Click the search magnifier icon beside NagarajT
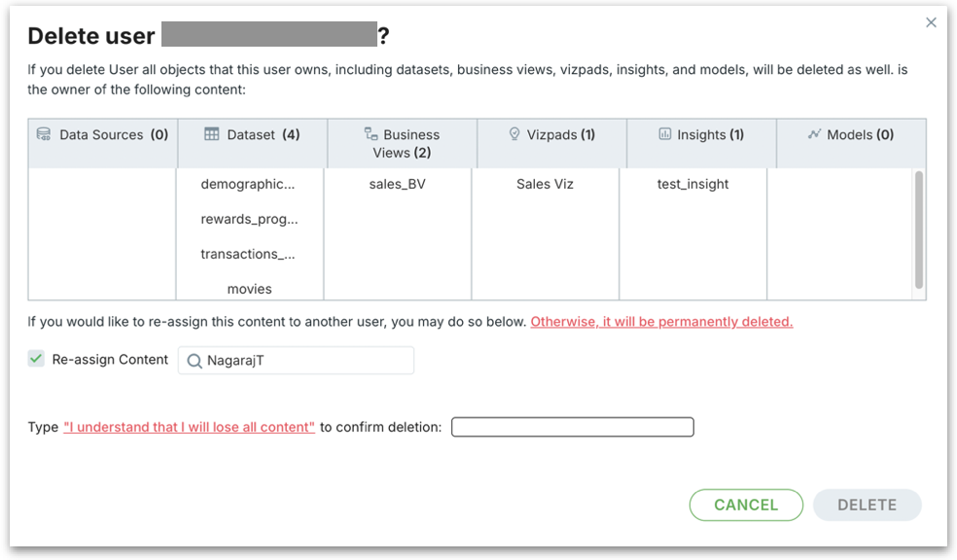Screen dimensions: 957x560 point(195,361)
